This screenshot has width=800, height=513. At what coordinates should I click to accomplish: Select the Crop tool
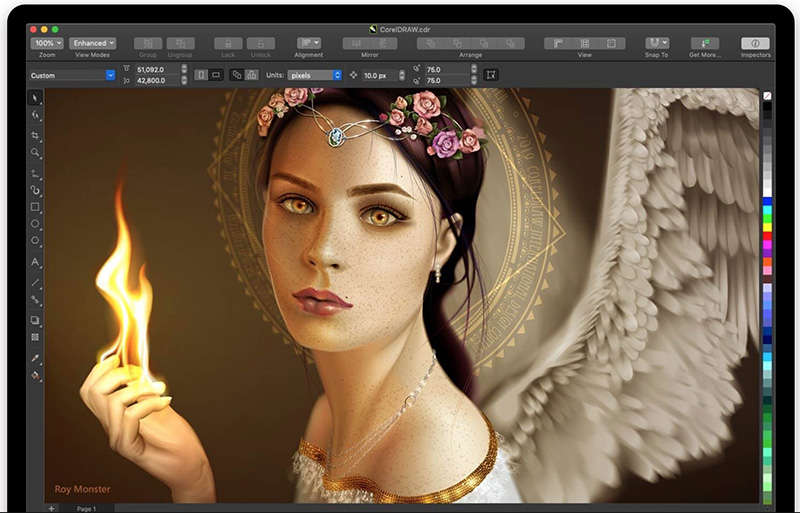(x=35, y=135)
